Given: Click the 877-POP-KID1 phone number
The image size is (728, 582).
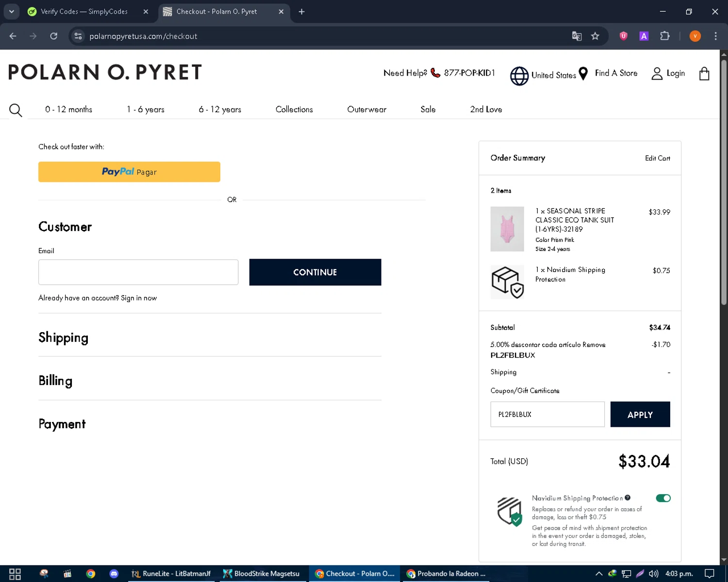Looking at the screenshot, I should pos(469,73).
